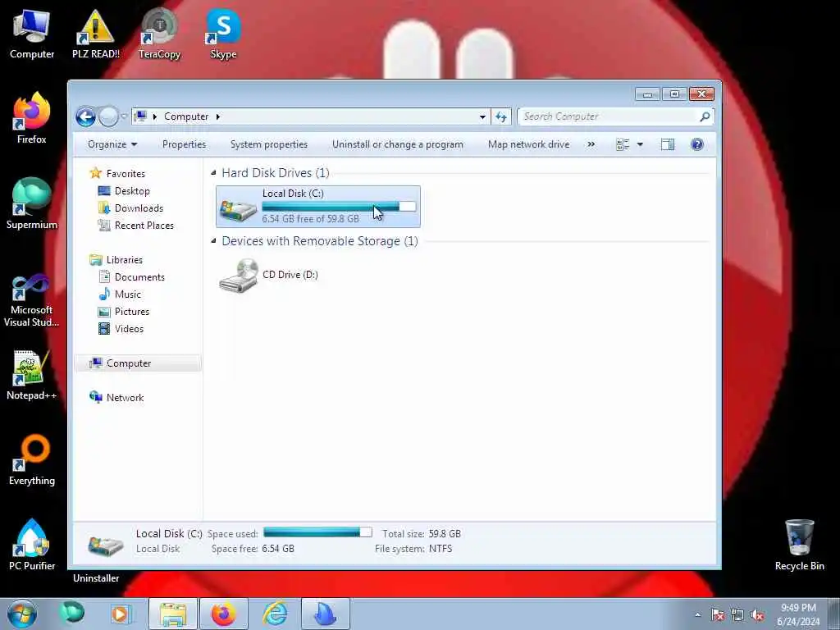Open Internet Explorer from the taskbar
Image resolution: width=840 pixels, height=630 pixels.
275,614
